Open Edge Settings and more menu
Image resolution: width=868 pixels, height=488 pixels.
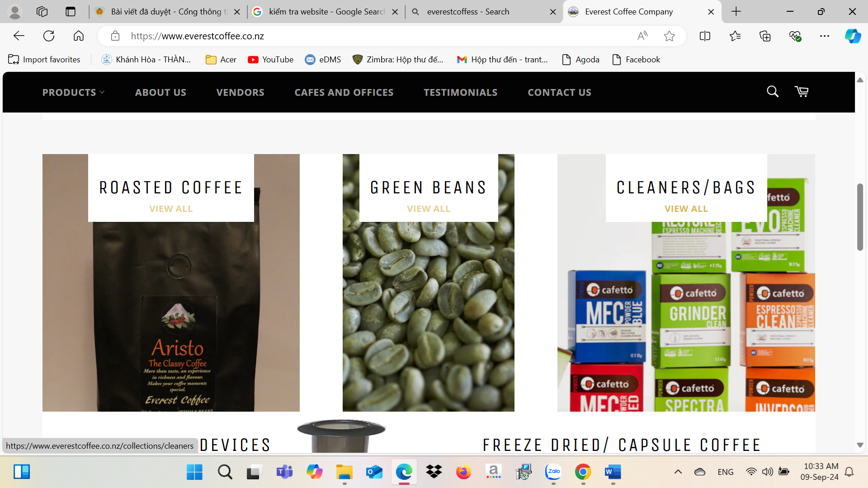click(x=825, y=36)
